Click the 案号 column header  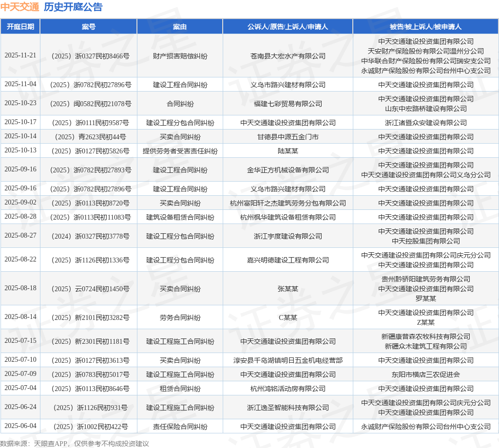(x=89, y=27)
